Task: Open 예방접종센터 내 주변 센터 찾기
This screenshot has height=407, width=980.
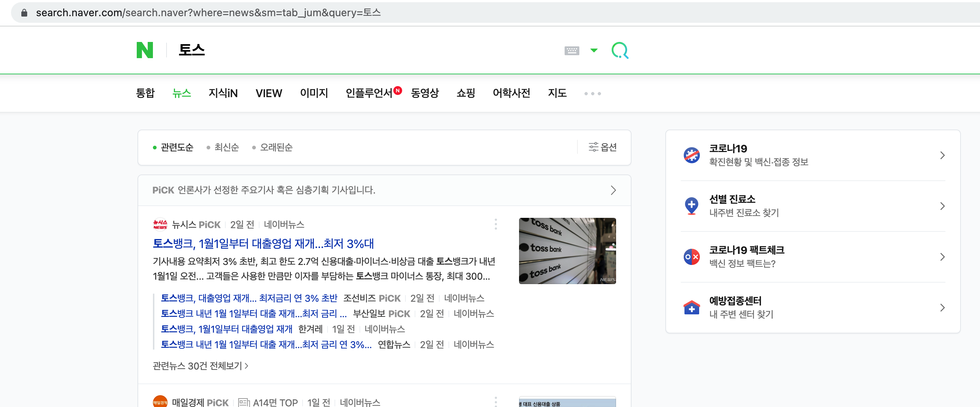Action: point(741,308)
